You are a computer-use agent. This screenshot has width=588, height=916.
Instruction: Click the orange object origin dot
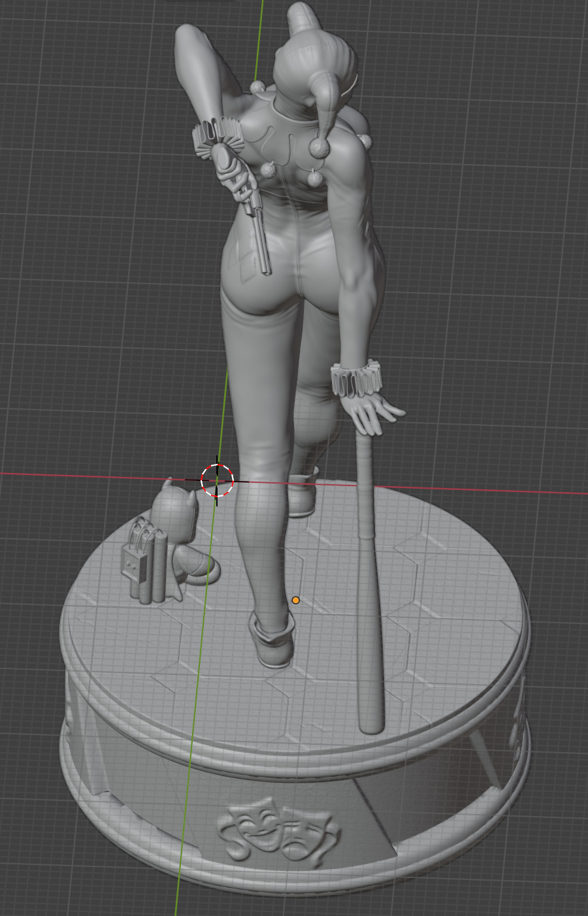[x=296, y=600]
